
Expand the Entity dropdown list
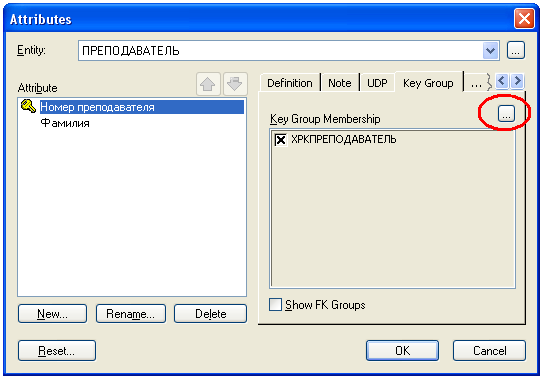point(490,51)
